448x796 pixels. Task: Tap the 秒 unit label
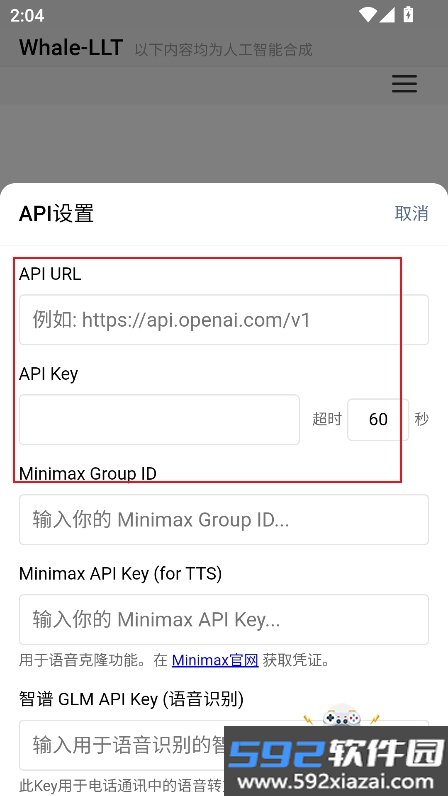point(422,419)
